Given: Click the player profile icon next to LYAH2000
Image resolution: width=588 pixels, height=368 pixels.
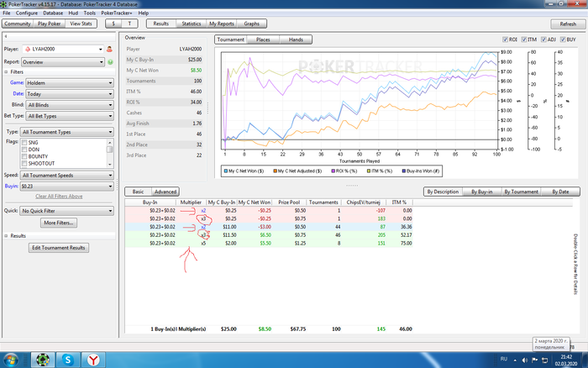Looking at the screenshot, I should point(109,49).
